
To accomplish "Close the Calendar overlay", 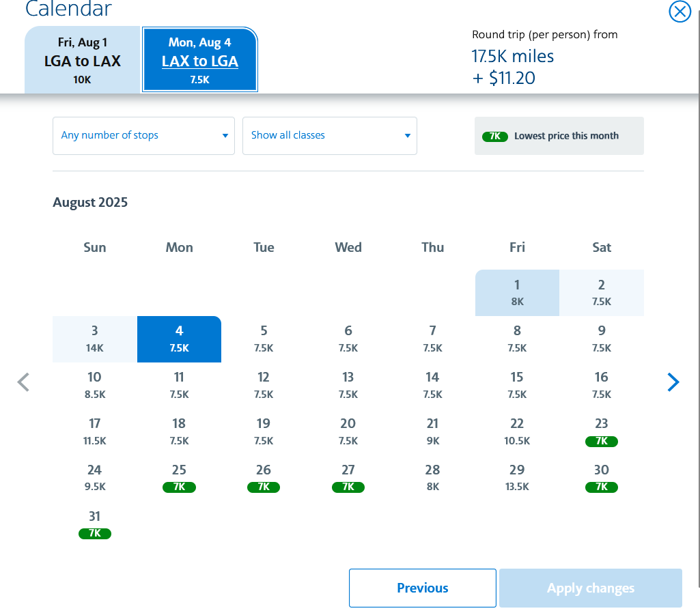I will 680,12.
